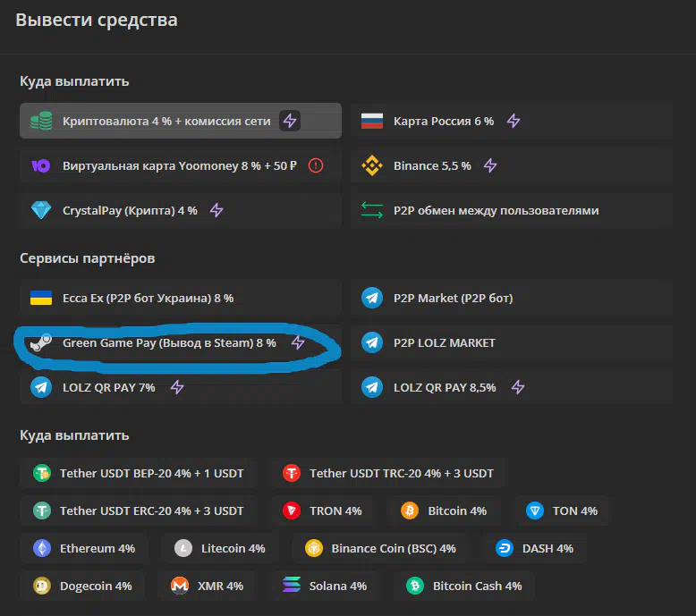
Task: Click the Dogecoin logo icon
Action: point(42,586)
